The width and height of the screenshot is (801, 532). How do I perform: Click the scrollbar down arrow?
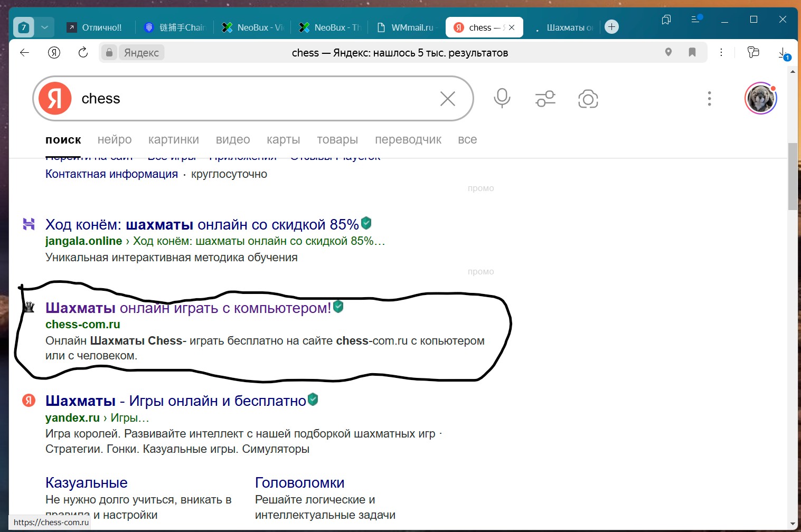click(793, 524)
